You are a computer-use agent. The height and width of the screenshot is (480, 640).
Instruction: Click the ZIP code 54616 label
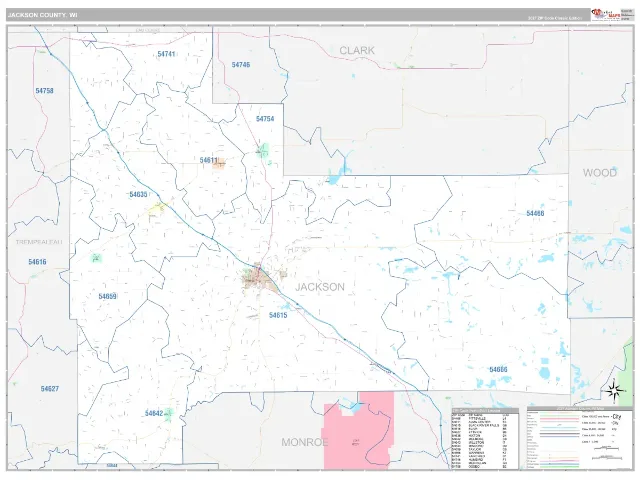tap(37, 262)
